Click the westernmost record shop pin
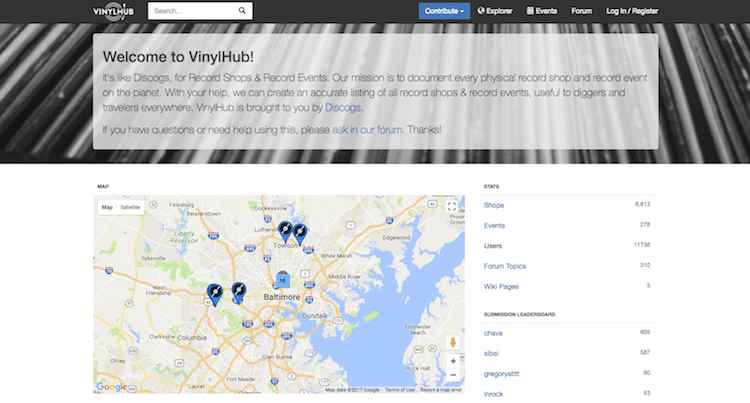Viewport: 750px width, 403px height. (215, 294)
